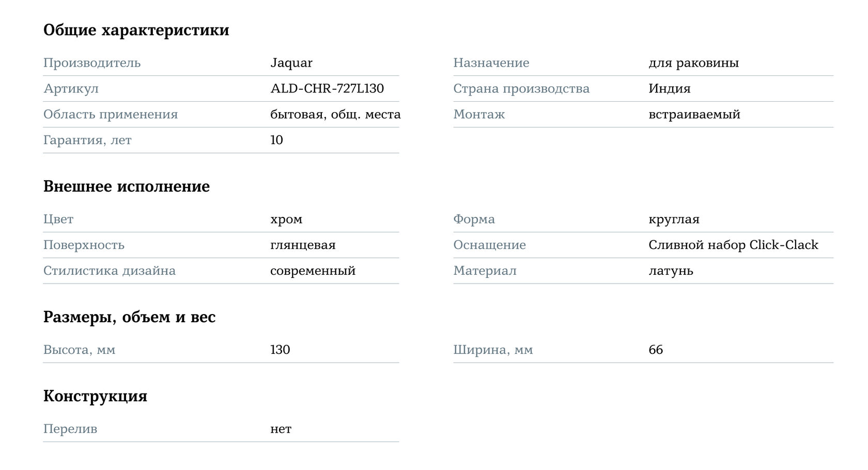
Task: Click the overflow value 'нет'
Action: point(281,429)
